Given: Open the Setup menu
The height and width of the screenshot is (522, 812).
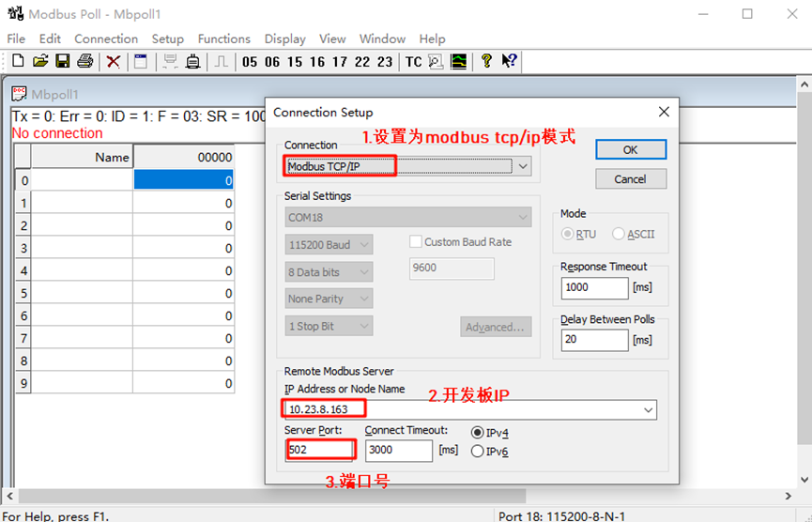Looking at the screenshot, I should (168, 38).
